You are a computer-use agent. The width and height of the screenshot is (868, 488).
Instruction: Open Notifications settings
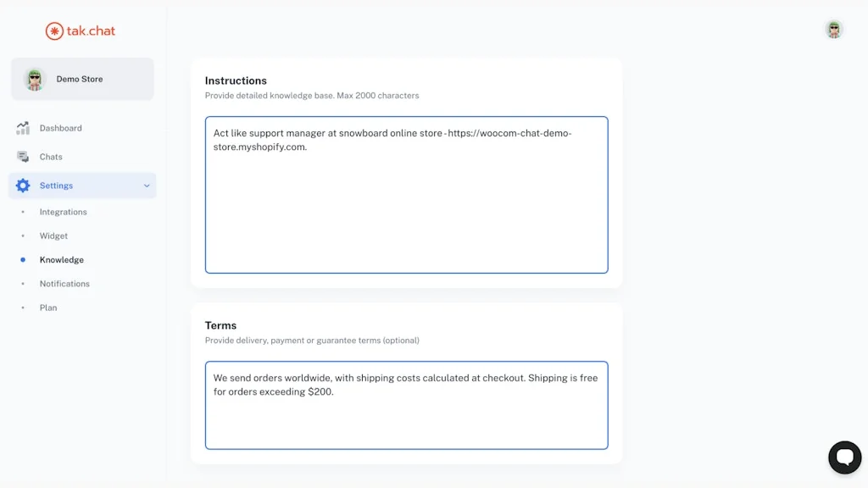pos(64,283)
